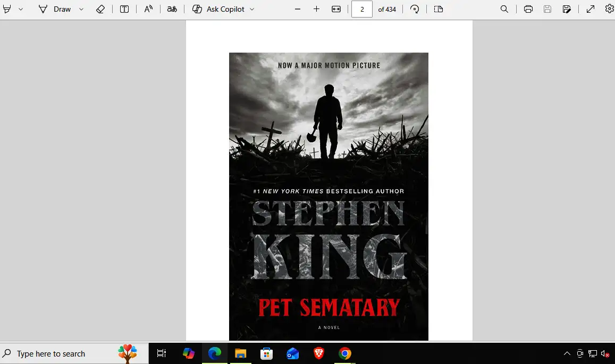Click the Add text tool
This screenshot has height=364, width=615.
(124, 9)
